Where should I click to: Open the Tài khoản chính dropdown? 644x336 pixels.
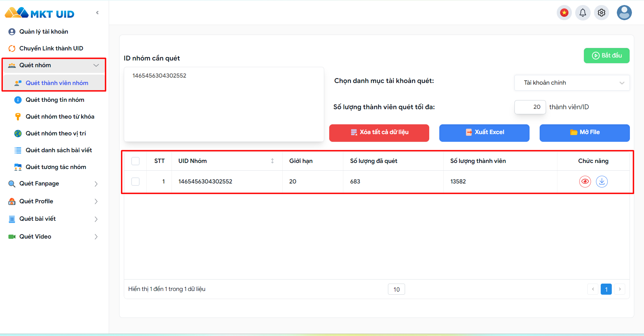[572, 83]
